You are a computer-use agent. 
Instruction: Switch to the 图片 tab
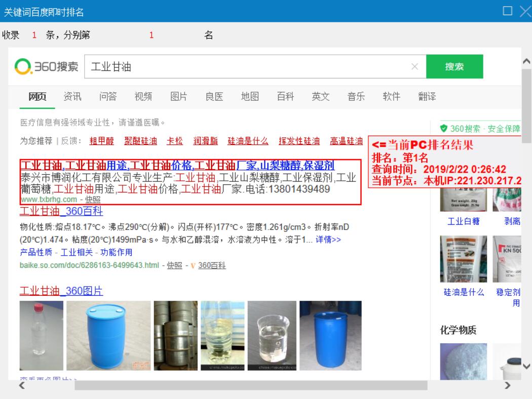[x=179, y=97]
